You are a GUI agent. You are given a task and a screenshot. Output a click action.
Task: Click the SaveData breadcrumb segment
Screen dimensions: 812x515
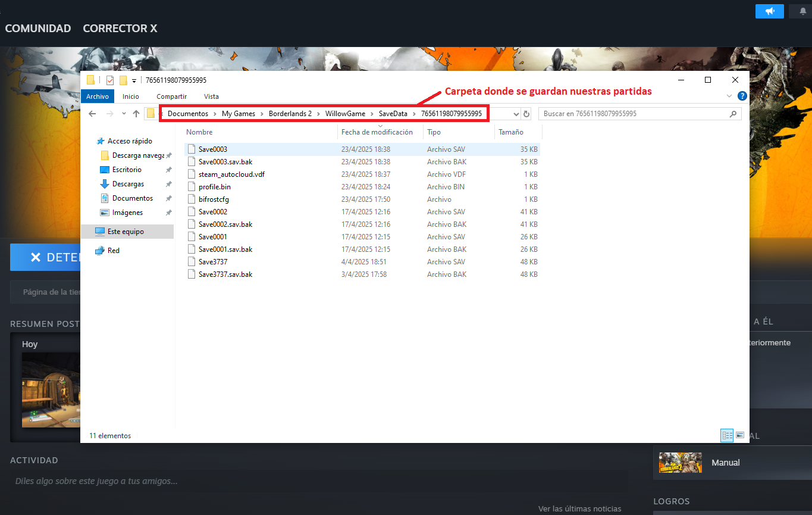coord(393,114)
